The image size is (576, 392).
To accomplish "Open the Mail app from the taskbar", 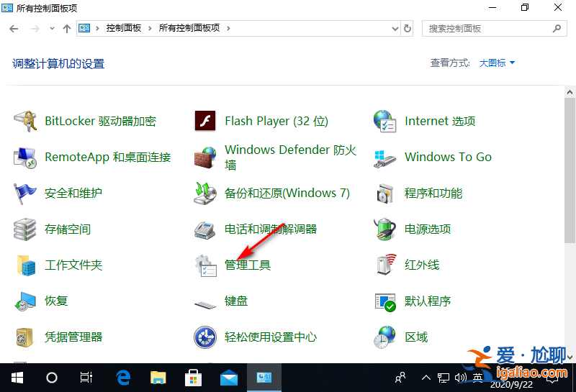I will [229, 378].
